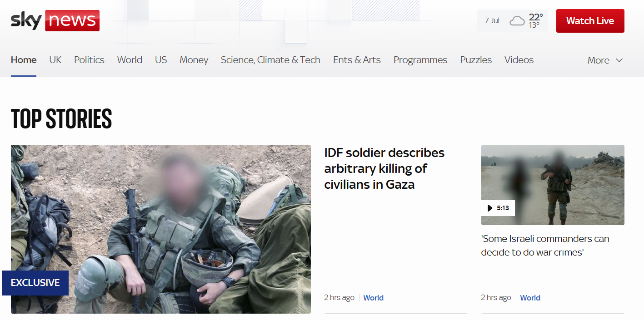Image resolution: width=644 pixels, height=320 pixels.
Task: Expand the More navigation menu
Action: click(605, 60)
